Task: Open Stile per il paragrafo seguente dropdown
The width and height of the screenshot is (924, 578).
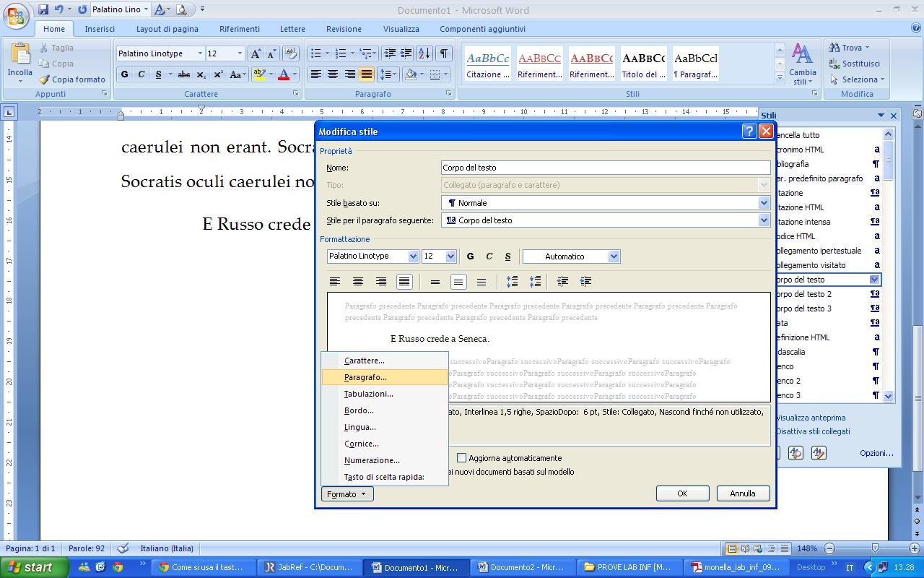Action: 764,220
